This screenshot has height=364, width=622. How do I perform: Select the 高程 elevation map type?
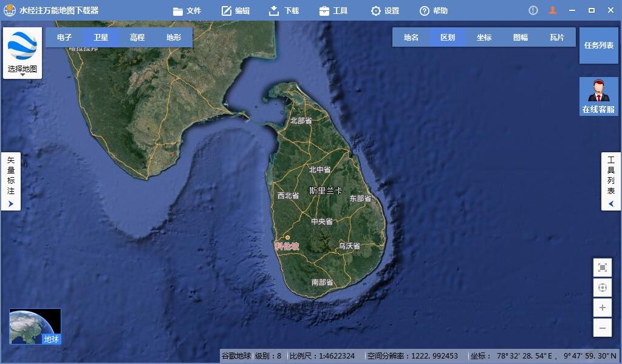click(x=137, y=37)
